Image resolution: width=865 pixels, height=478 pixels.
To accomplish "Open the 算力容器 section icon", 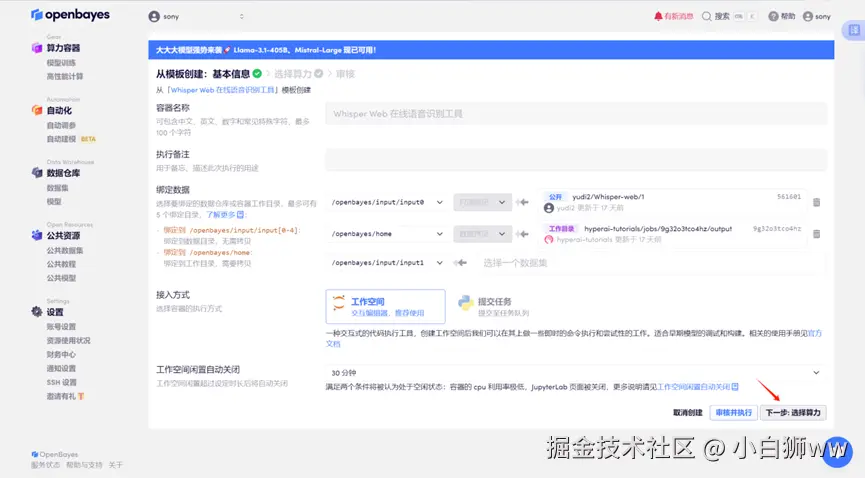I will (x=37, y=48).
